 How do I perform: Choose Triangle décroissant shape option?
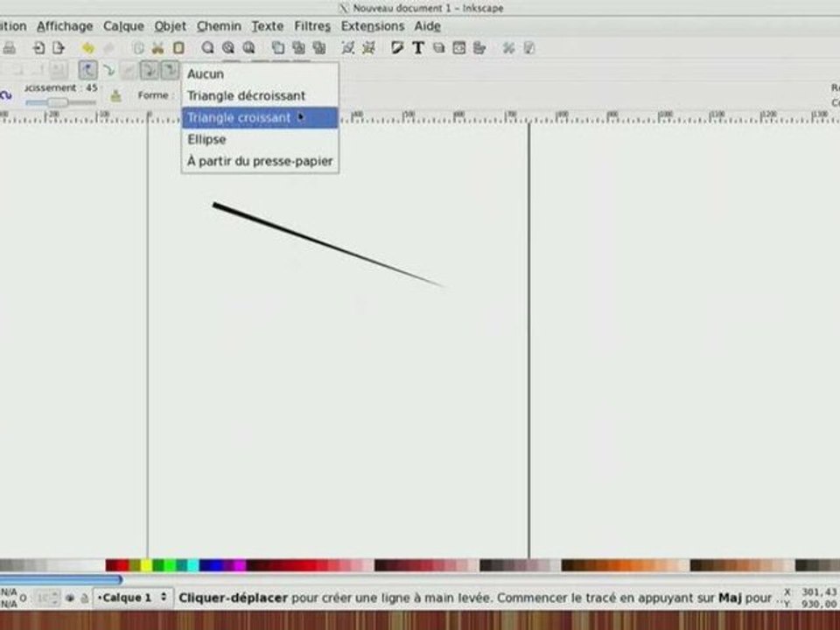(x=260, y=96)
